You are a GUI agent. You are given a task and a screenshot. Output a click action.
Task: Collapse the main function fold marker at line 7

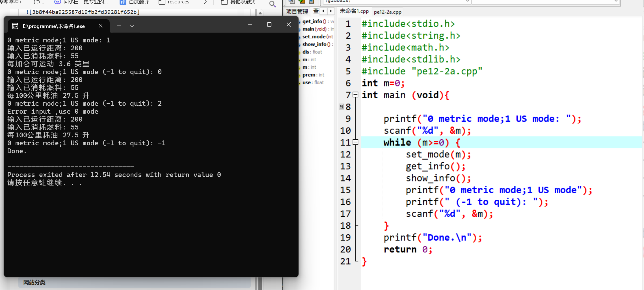coord(356,95)
